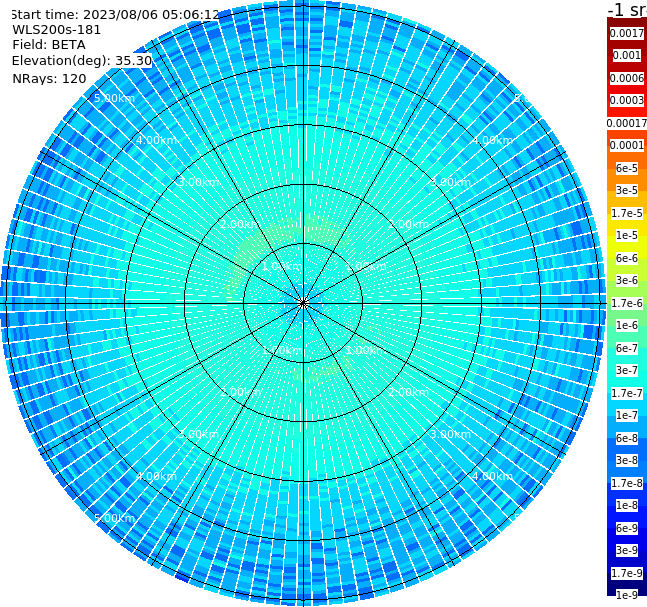Pick the 0.0003 colorbar label

[627, 100]
